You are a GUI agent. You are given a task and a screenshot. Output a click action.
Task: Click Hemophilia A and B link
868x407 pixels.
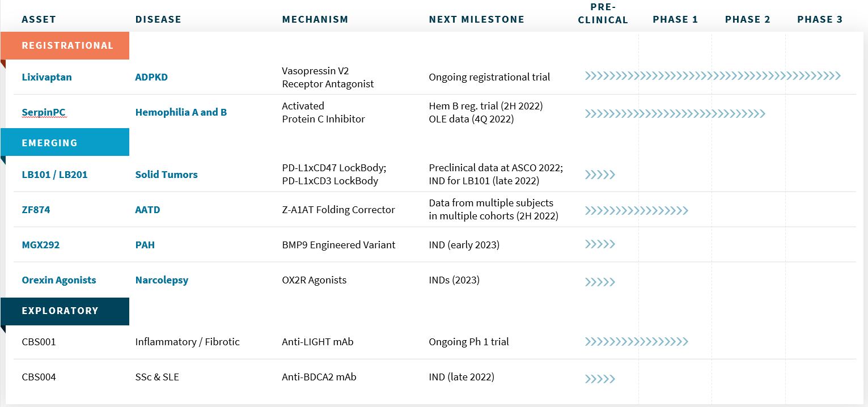pos(181,112)
